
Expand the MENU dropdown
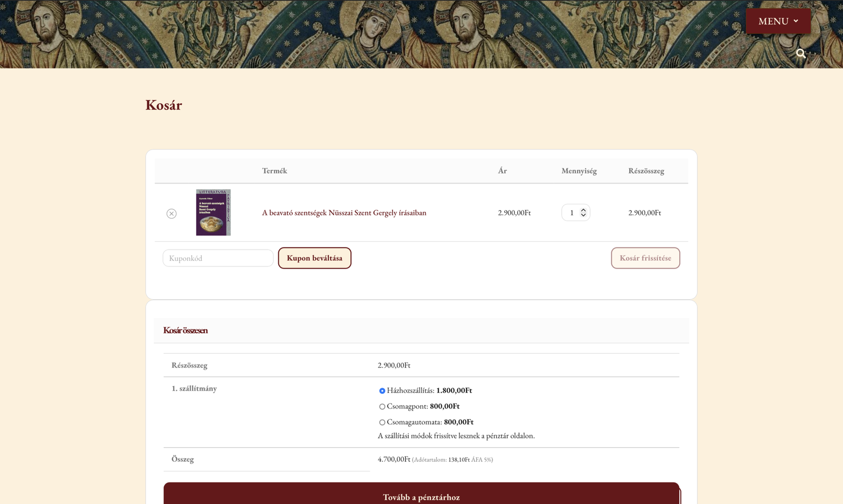778,21
